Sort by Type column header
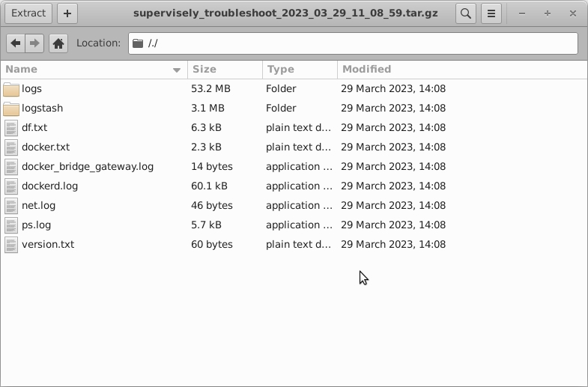 pyautogui.click(x=298, y=70)
